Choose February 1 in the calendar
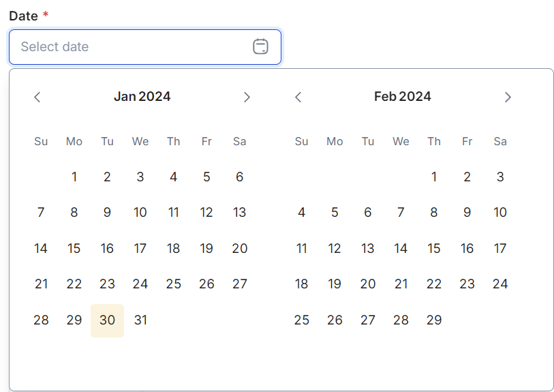Screen dimensions: 554x392 coord(434,177)
